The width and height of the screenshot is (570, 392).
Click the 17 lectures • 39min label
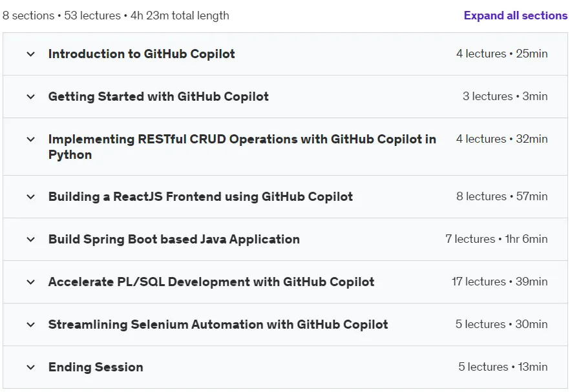click(x=500, y=282)
